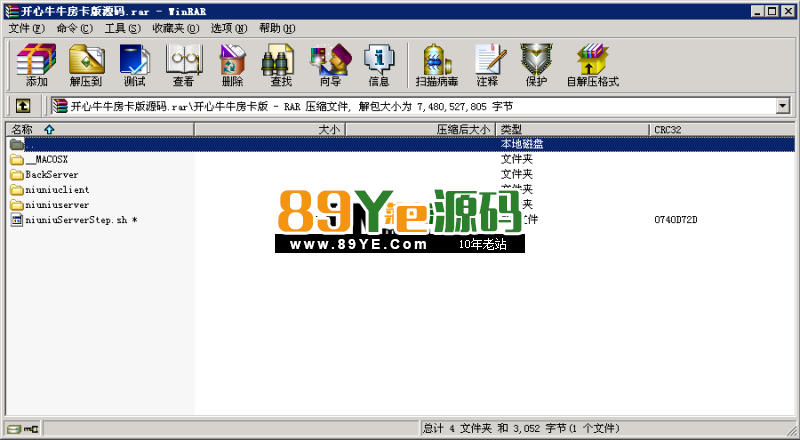
Task: Go up one folder level button
Action: tap(22, 106)
